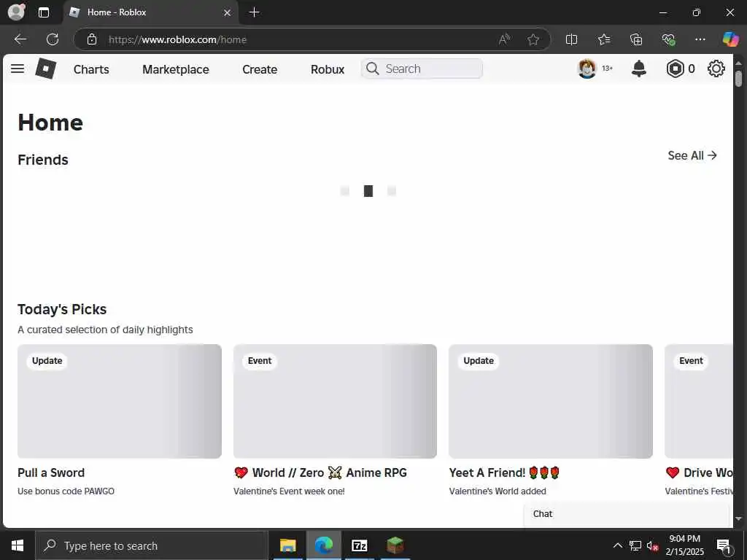Click the scrollbar down arrow
747x560 pixels.
(x=738, y=518)
